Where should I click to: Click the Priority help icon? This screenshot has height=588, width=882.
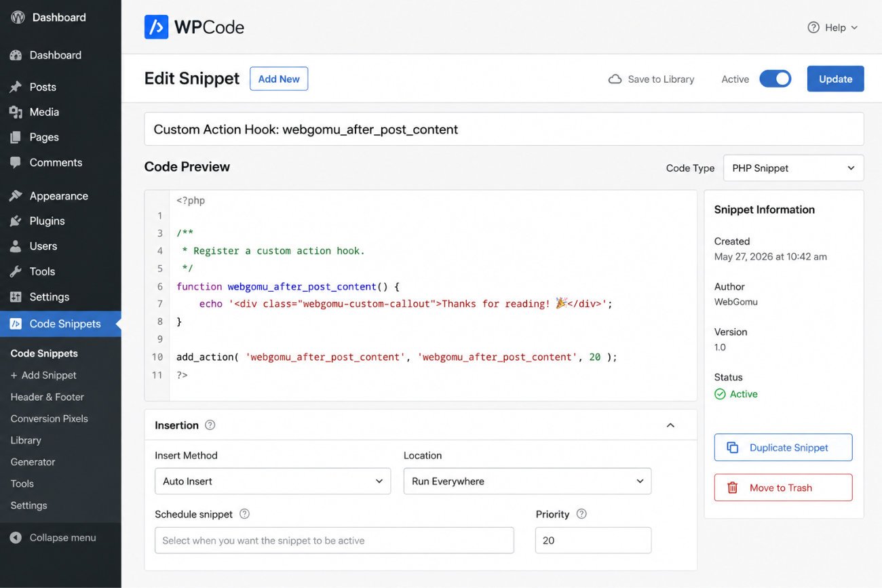coord(581,514)
